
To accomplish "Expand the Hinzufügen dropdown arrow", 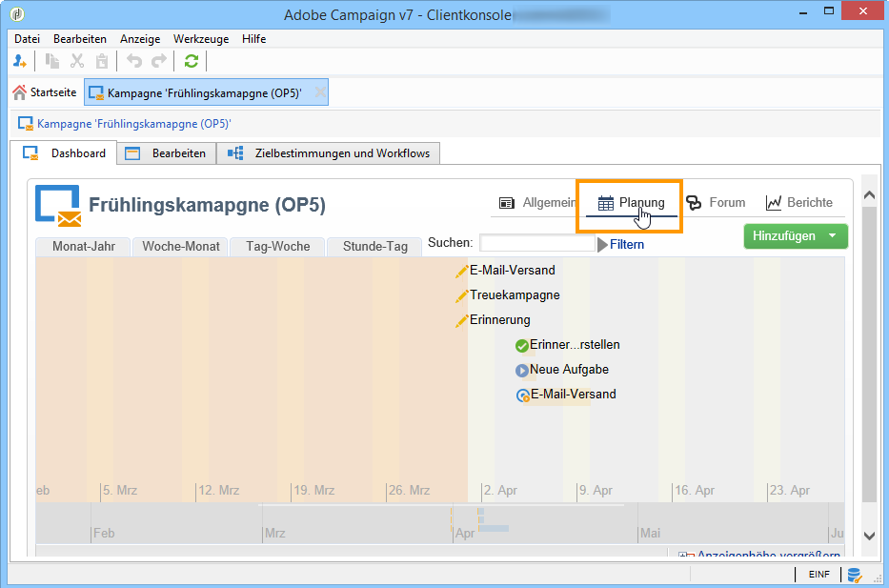I will [832, 235].
